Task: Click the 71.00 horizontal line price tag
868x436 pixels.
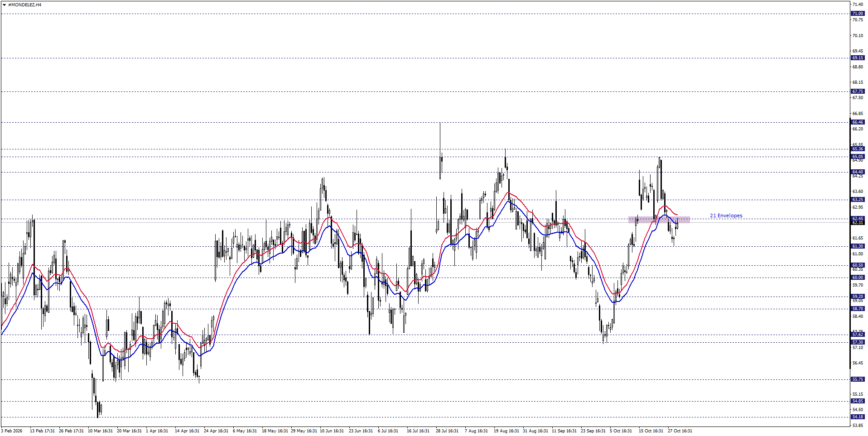Action: [857, 14]
